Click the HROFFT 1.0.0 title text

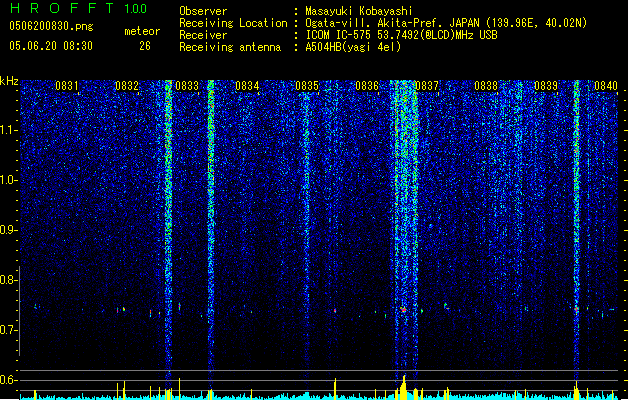(x=78, y=8)
